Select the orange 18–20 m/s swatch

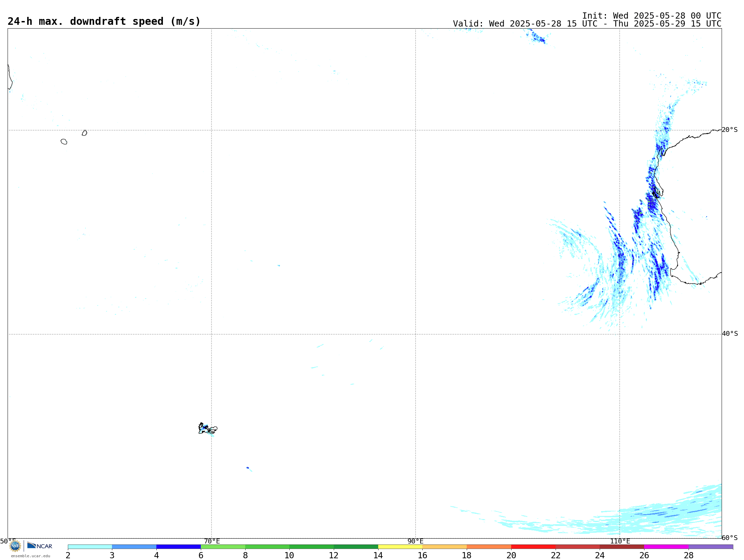pos(489,547)
